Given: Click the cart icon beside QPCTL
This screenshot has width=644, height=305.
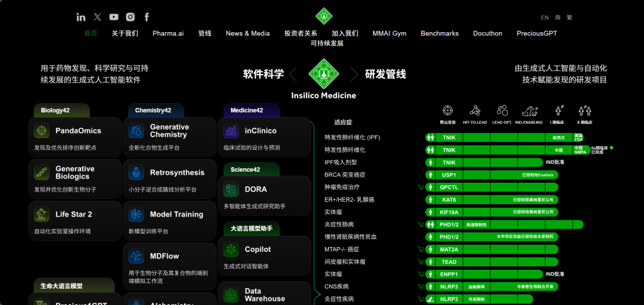Looking at the screenshot, I should (420, 187).
